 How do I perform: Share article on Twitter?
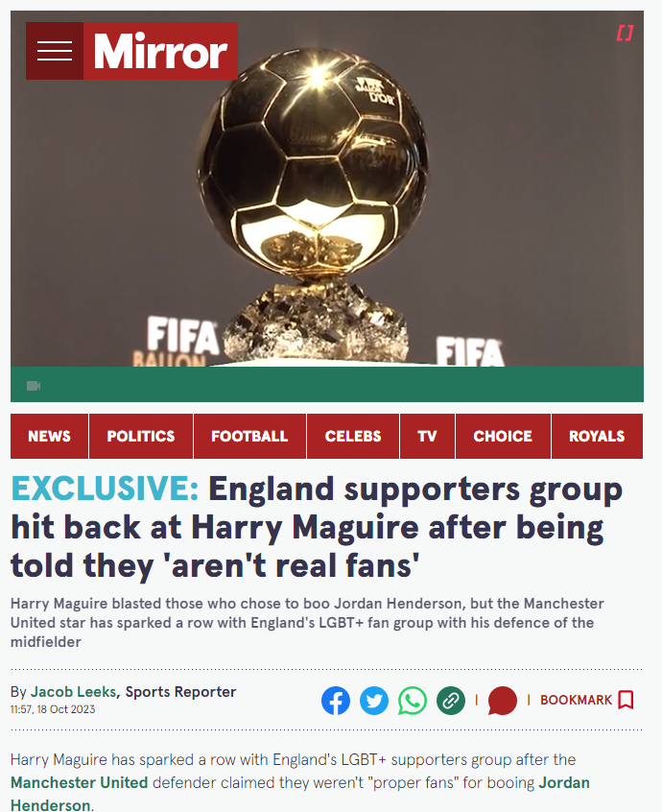click(x=374, y=701)
